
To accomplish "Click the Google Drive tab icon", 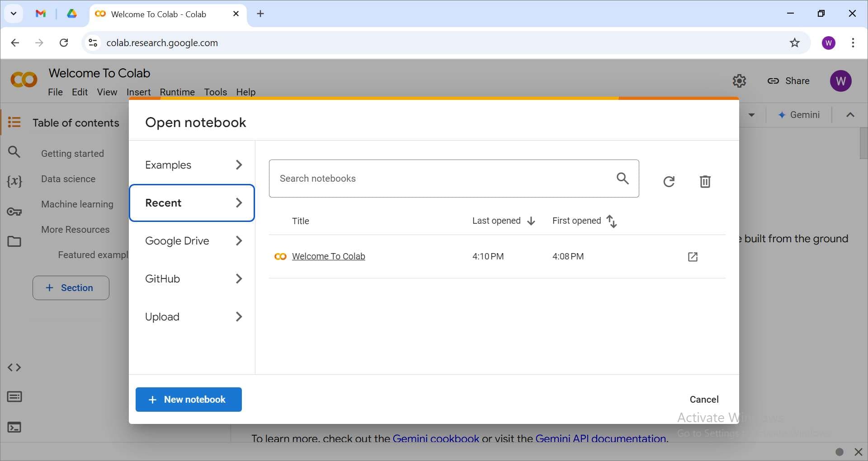I will (x=72, y=14).
